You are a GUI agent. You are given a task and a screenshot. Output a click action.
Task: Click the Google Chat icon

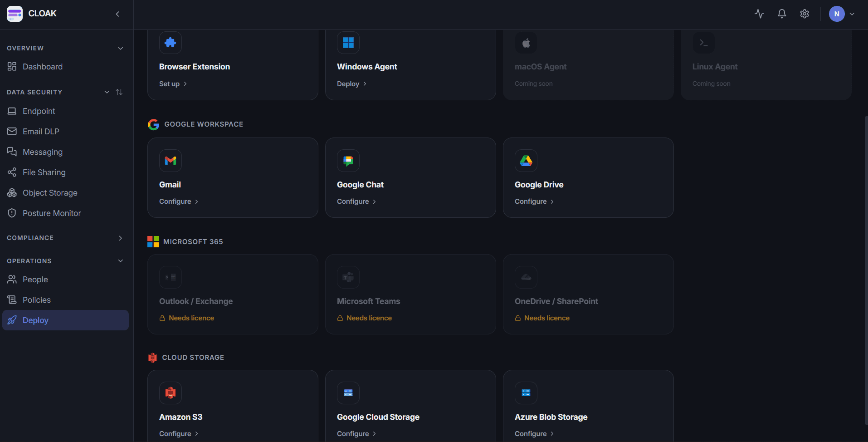(x=348, y=161)
